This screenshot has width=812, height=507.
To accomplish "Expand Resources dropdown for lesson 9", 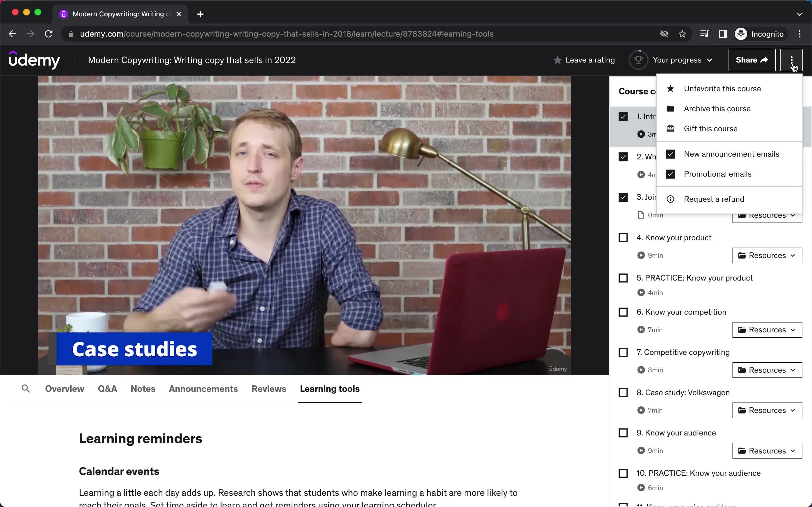I will tap(766, 450).
